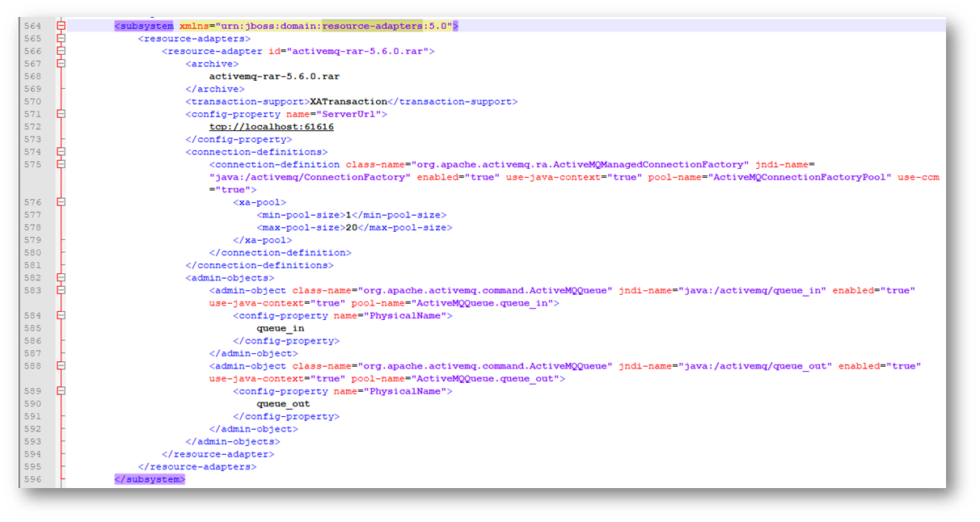This screenshot has width=980, height=522.
Task: Collapse the resource-adapters block at line 565
Action: click(61, 39)
